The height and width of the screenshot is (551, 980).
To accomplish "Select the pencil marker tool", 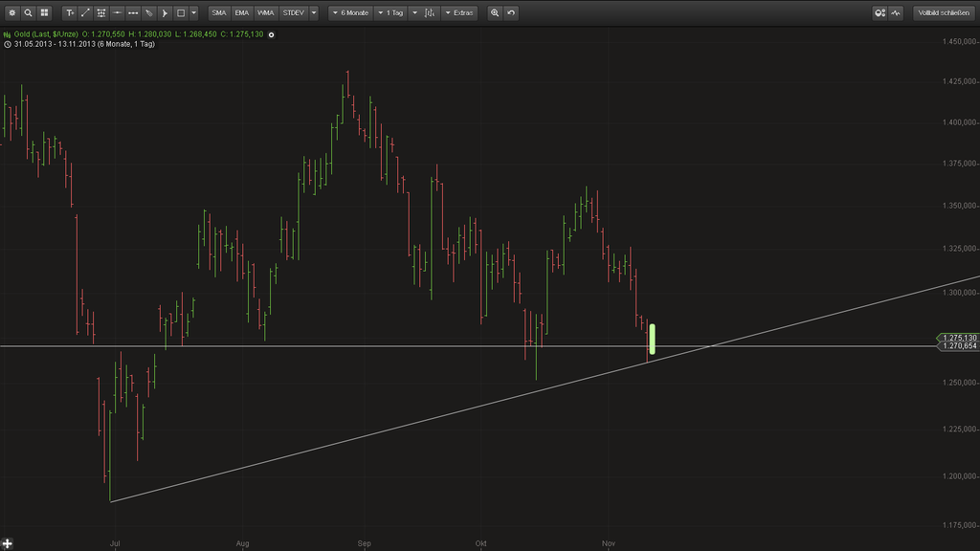I will (148, 12).
